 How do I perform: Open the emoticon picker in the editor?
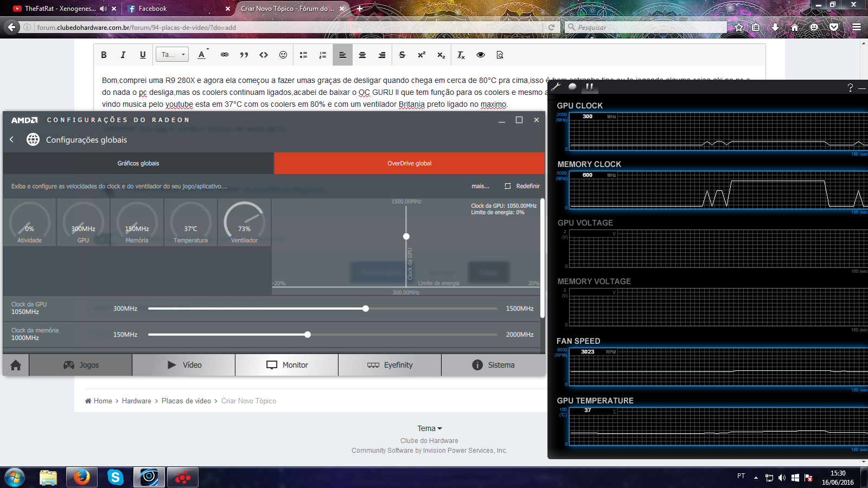(283, 55)
